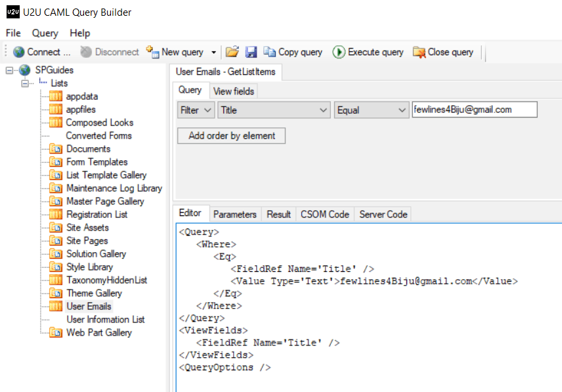The image size is (562, 392).
Task: Click the Form Templates library icon
Action: (56, 162)
